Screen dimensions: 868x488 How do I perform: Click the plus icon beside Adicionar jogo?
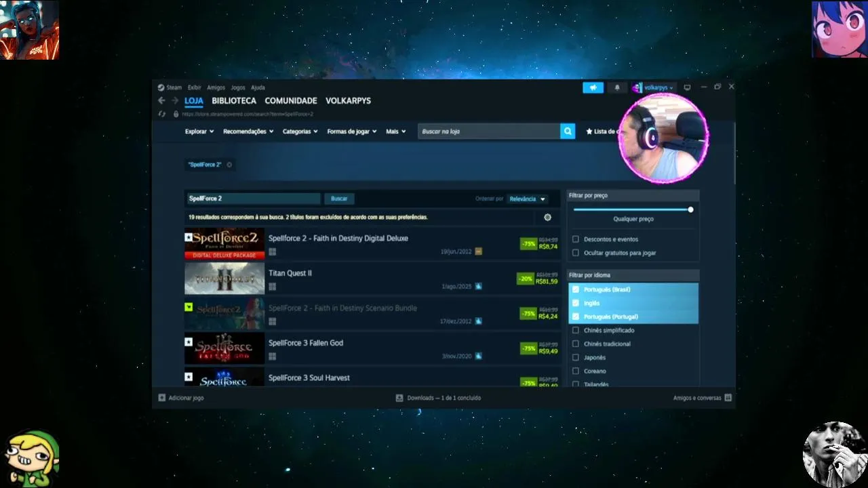point(161,398)
